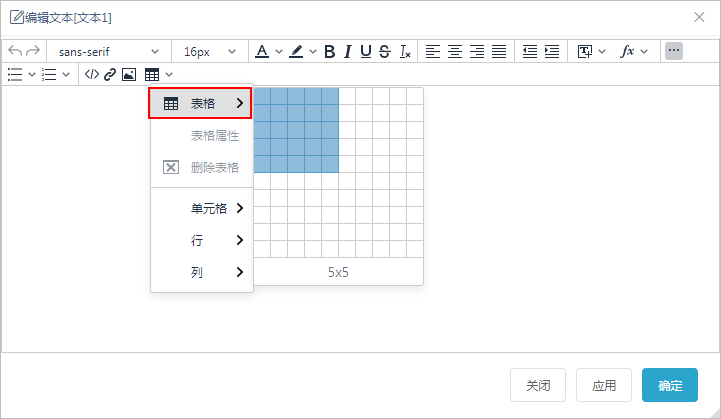Collapse the table menu dropdown arrow

point(169,74)
